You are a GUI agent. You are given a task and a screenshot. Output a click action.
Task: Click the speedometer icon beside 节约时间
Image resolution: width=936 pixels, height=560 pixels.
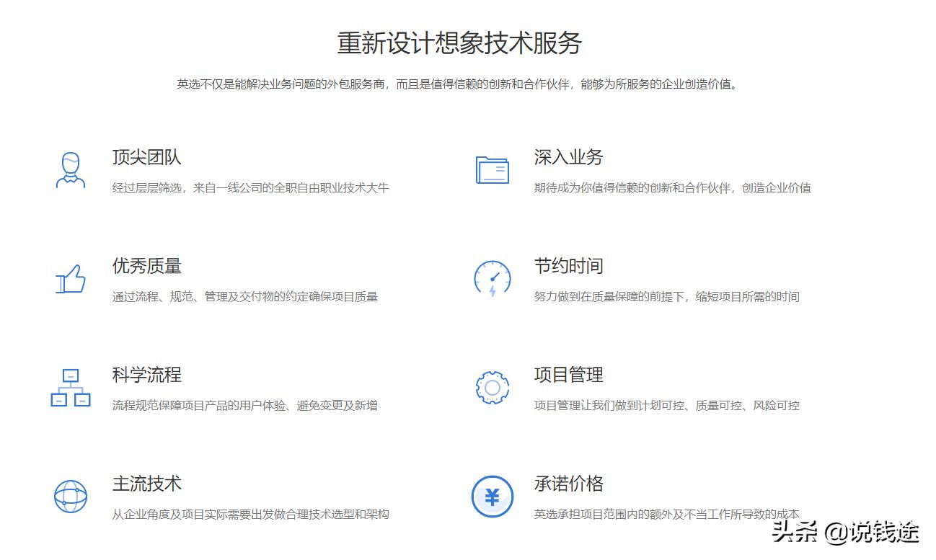[493, 279]
